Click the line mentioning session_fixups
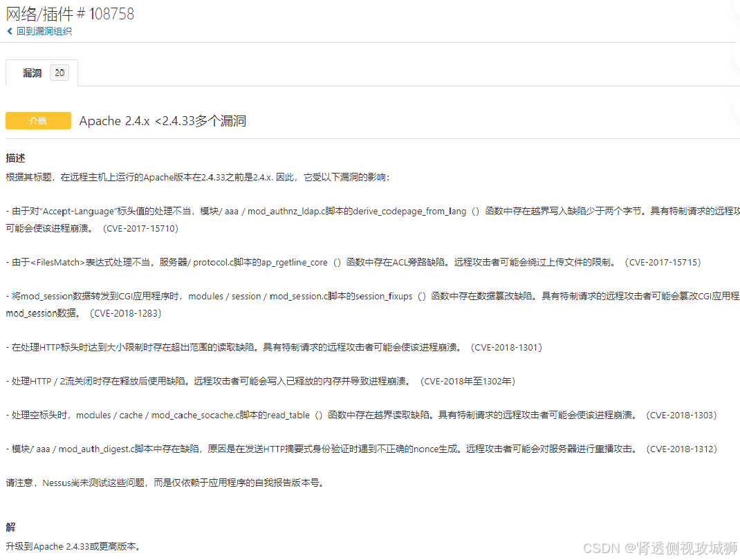Image resolution: width=740 pixels, height=560 pixels. [373, 297]
